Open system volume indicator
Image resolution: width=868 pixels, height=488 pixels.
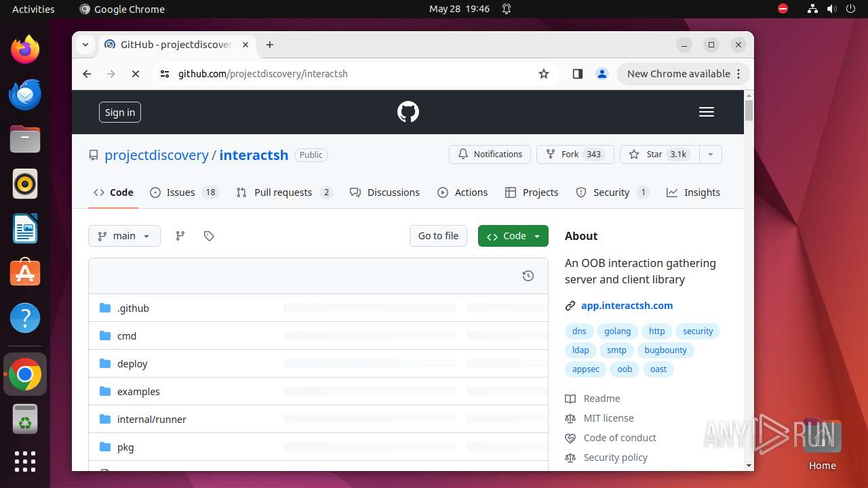[x=832, y=9]
